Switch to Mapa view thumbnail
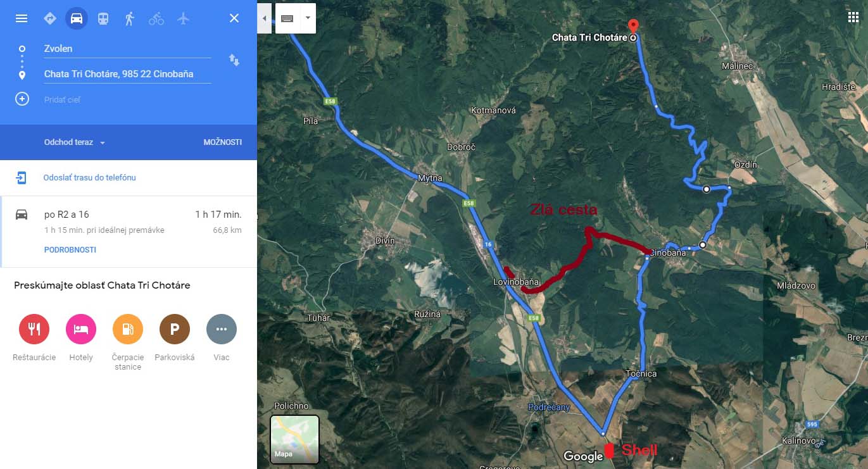Image resolution: width=868 pixels, height=469 pixels. [x=294, y=439]
